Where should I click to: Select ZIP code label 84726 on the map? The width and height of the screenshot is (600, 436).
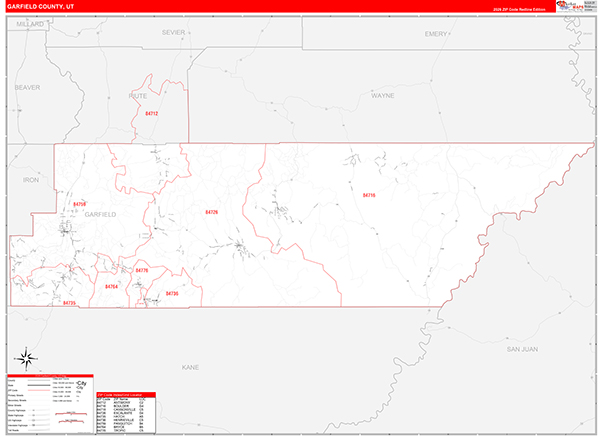coord(212,212)
